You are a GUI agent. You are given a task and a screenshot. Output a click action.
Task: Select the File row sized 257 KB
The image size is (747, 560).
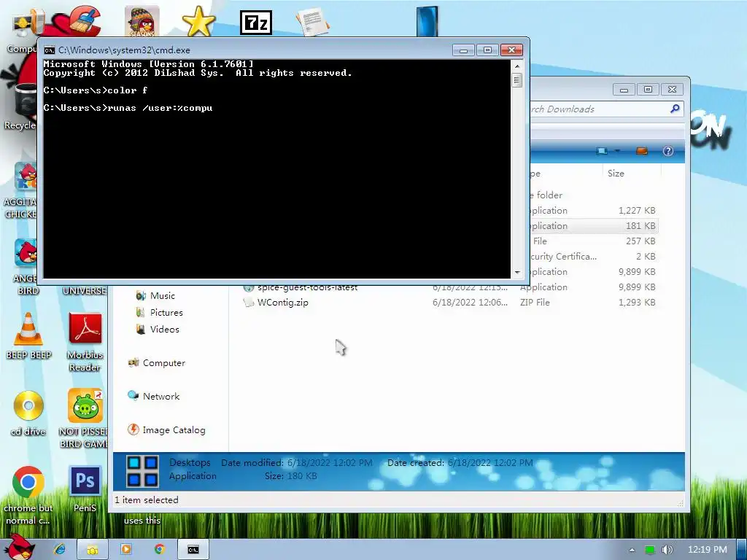(x=594, y=241)
